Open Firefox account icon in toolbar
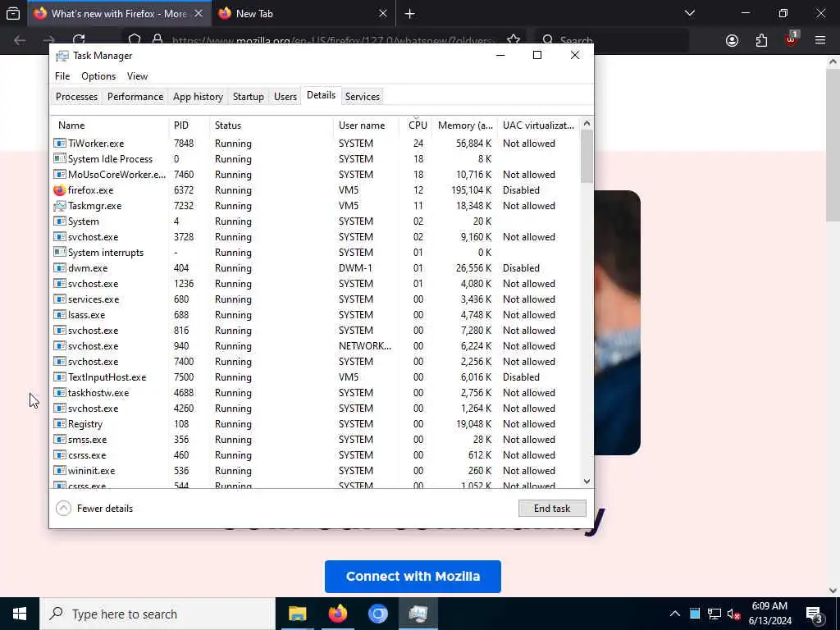The image size is (840, 630). (x=732, y=41)
